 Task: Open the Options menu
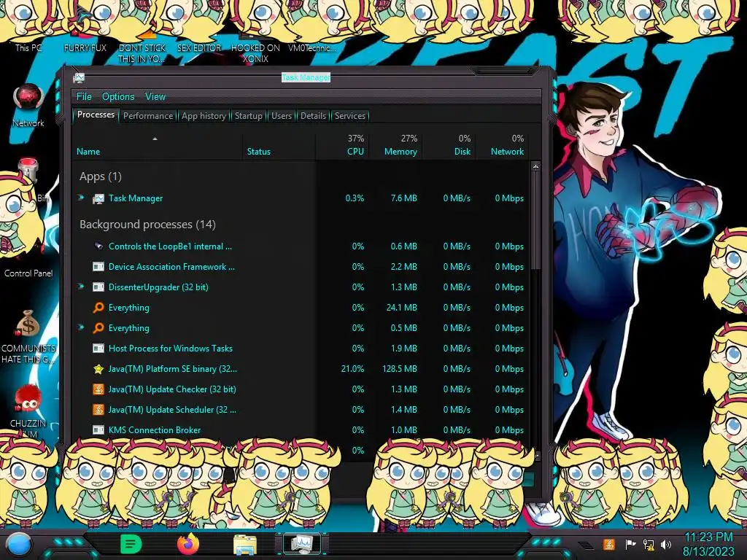pyautogui.click(x=118, y=97)
